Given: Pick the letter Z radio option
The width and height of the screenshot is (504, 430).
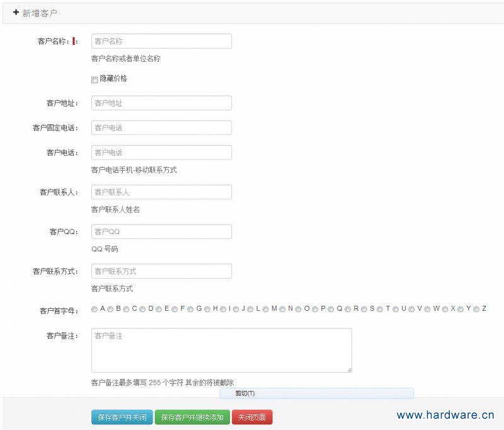Looking at the screenshot, I should tap(476, 309).
